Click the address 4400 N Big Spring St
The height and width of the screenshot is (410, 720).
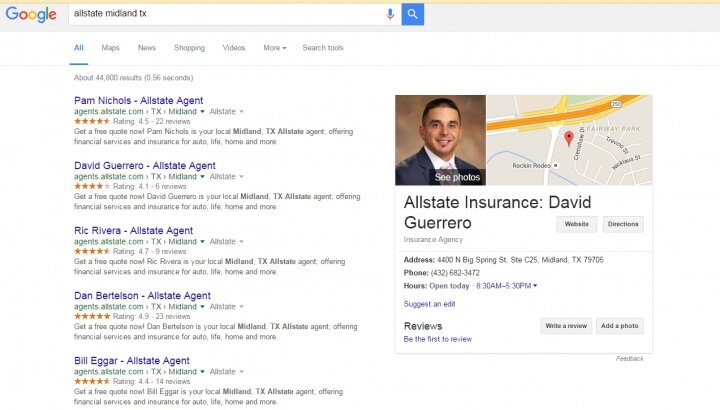click(x=520, y=260)
